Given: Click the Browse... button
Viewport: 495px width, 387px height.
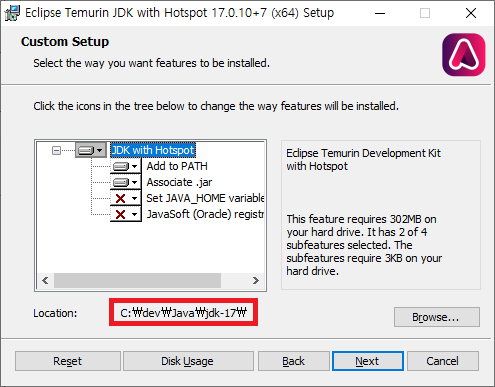Looking at the screenshot, I should (437, 317).
